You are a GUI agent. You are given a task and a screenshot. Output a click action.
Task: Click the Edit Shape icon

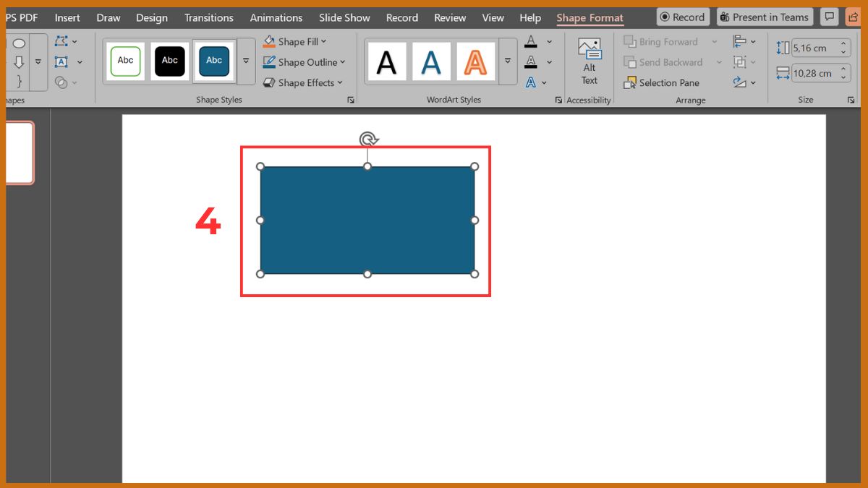click(61, 41)
